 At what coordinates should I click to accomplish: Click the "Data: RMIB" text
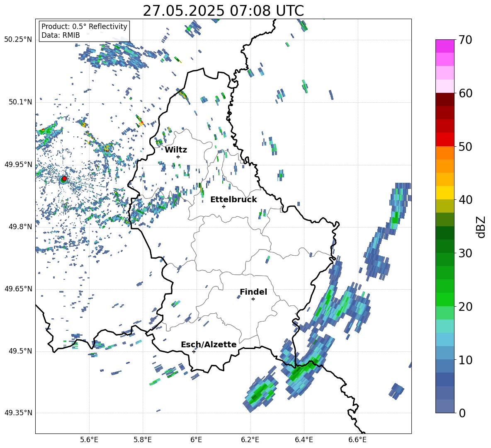[61, 35]
